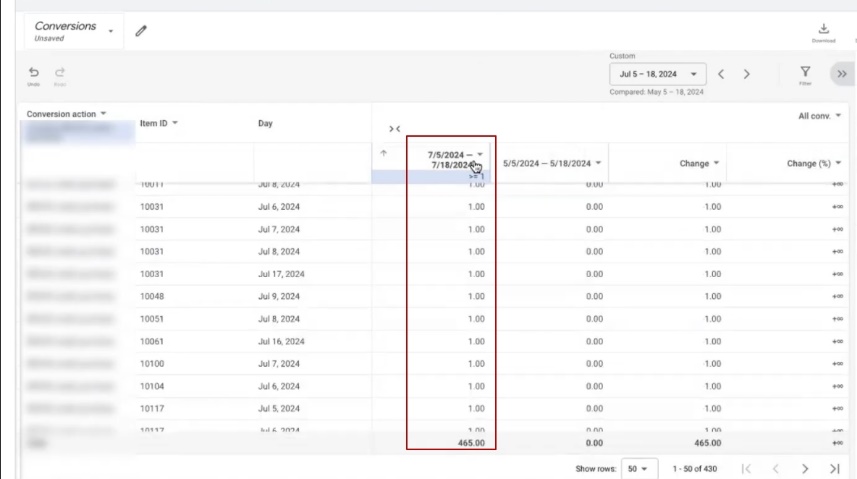This screenshot has height=479, width=857.
Task: Click the Redo arrow icon
Action: (60, 73)
